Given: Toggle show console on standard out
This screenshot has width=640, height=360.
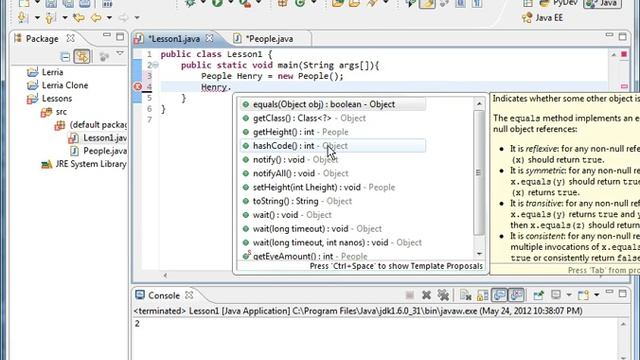Looking at the screenshot, I should point(499,295).
